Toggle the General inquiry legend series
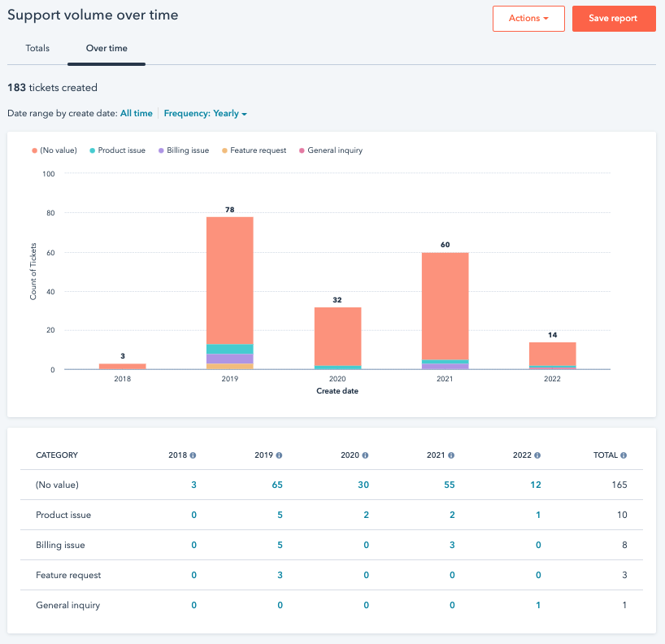Image resolution: width=665 pixels, height=644 pixels. click(331, 150)
